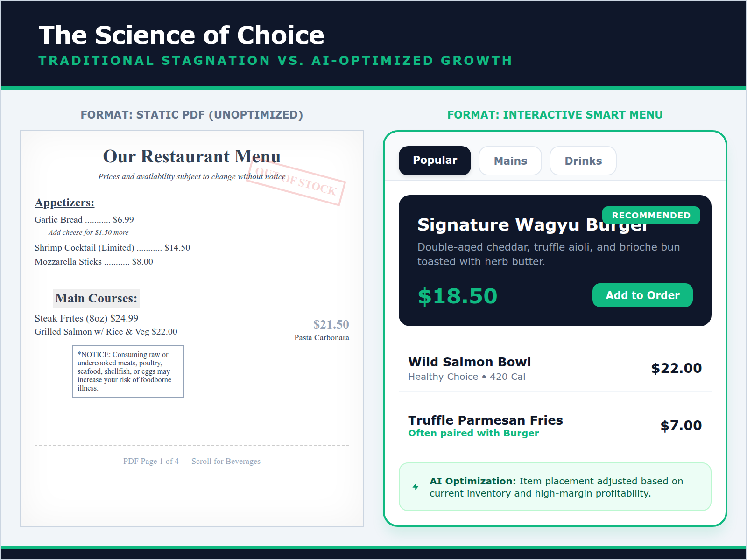Screen dimensions: 747x560
Task: Switch to the Popular tab
Action: (434, 161)
